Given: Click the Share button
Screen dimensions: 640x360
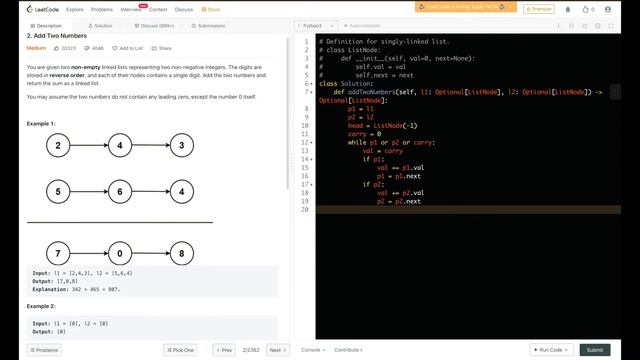Looking at the screenshot, I should point(161,48).
